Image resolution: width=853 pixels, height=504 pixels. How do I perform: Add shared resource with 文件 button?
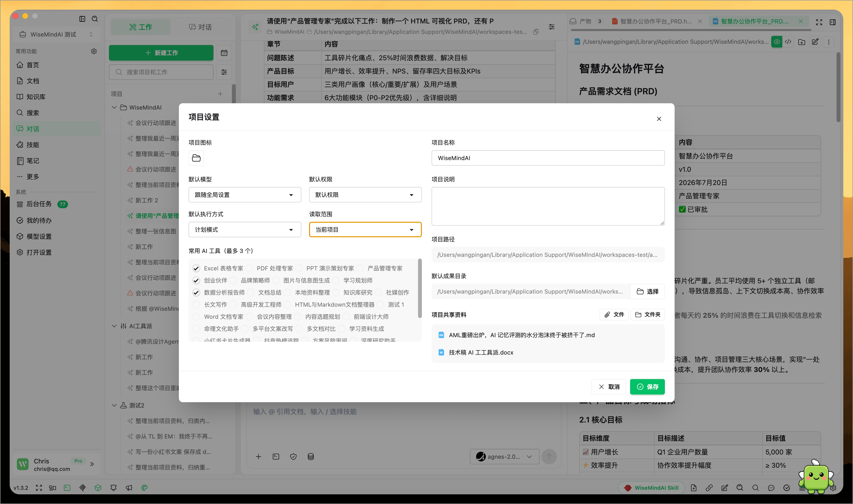coord(614,314)
